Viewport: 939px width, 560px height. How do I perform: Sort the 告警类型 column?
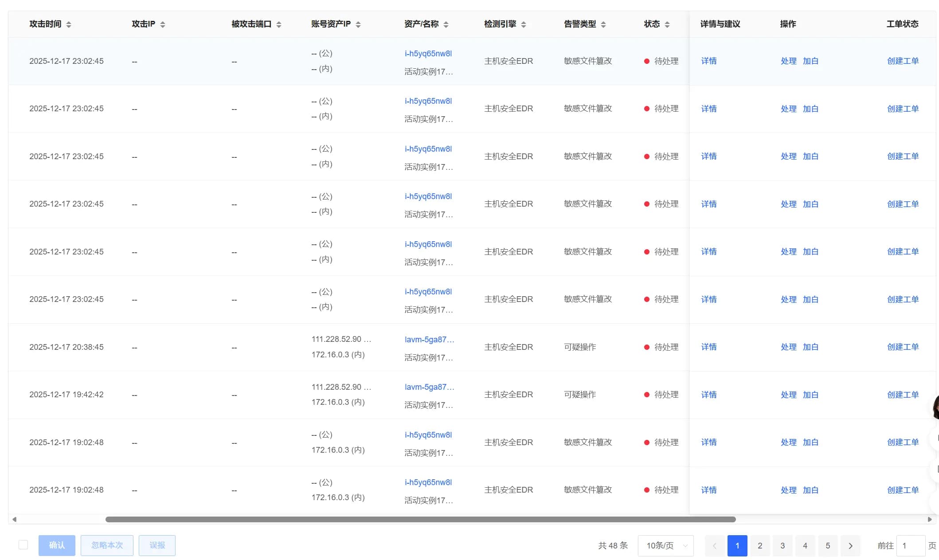coord(604,24)
